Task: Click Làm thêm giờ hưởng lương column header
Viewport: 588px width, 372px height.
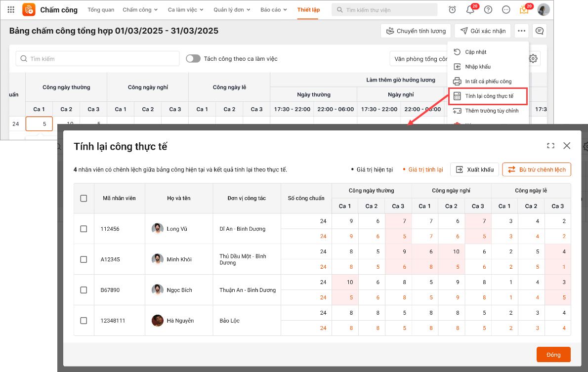Action: click(x=401, y=80)
